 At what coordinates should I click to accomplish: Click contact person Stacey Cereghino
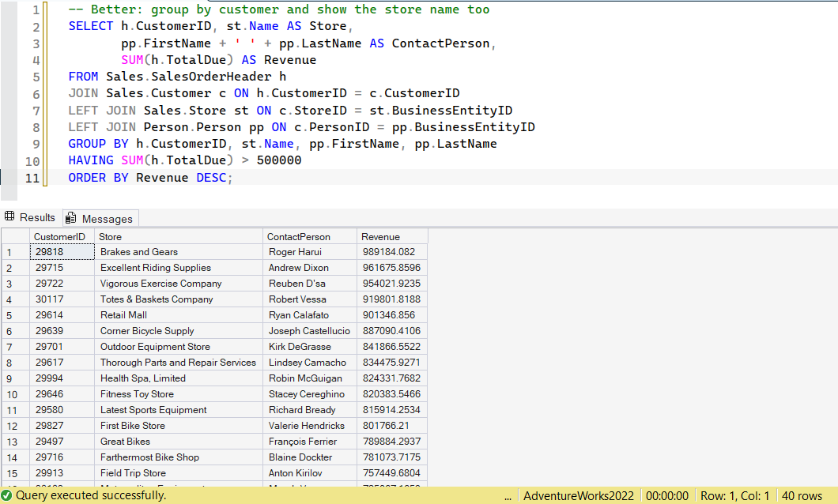tap(309, 394)
